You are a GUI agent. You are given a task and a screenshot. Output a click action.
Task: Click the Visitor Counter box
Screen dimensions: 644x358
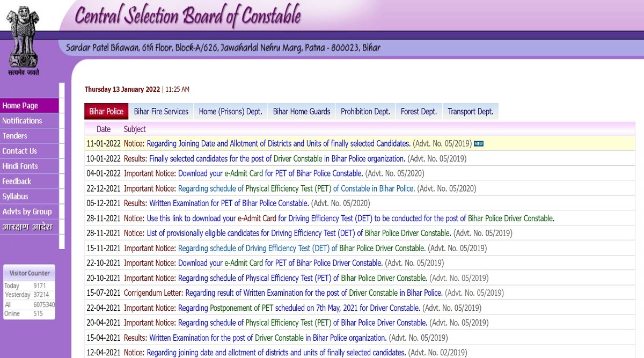[x=30, y=292]
